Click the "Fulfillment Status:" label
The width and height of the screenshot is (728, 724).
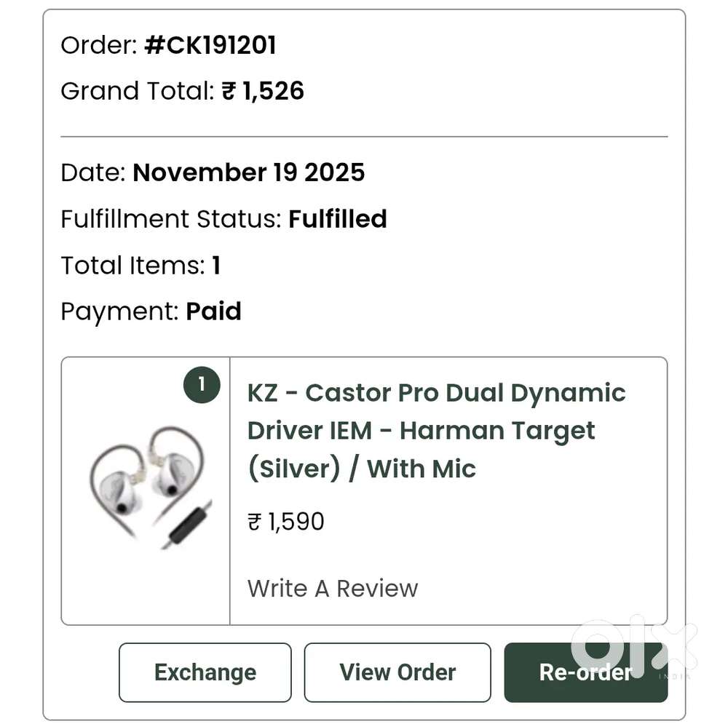coord(171,219)
